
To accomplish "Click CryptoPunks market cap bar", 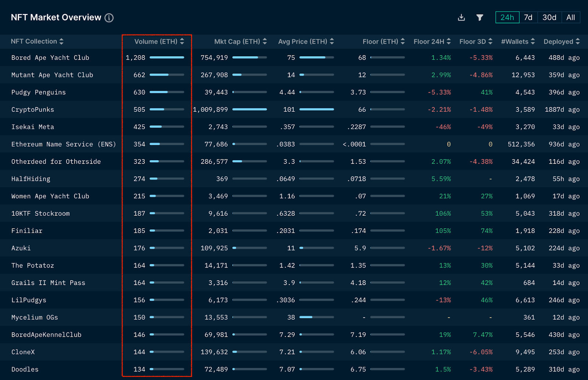I will (x=250, y=109).
